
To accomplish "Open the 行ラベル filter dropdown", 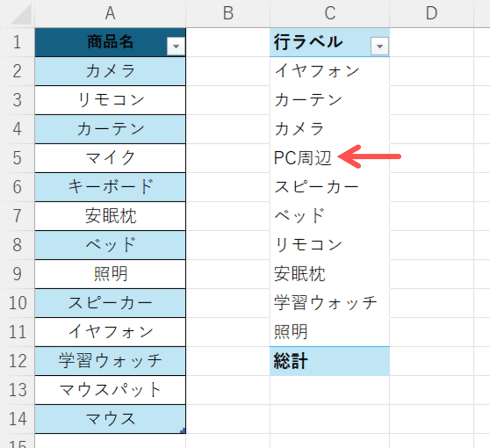I will (380, 46).
